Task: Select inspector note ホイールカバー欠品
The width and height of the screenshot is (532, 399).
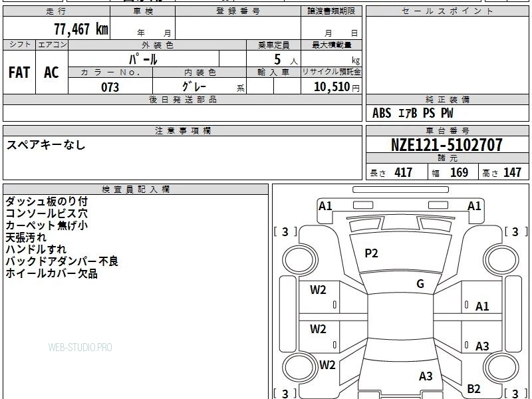Action: point(52,273)
